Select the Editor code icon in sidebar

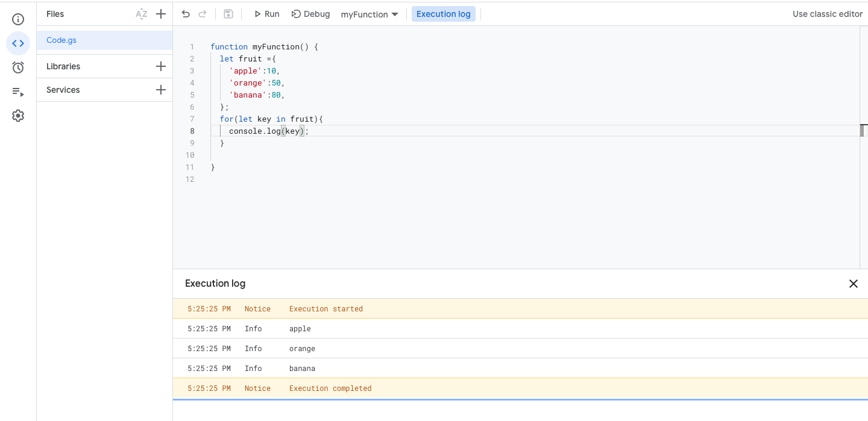click(18, 43)
